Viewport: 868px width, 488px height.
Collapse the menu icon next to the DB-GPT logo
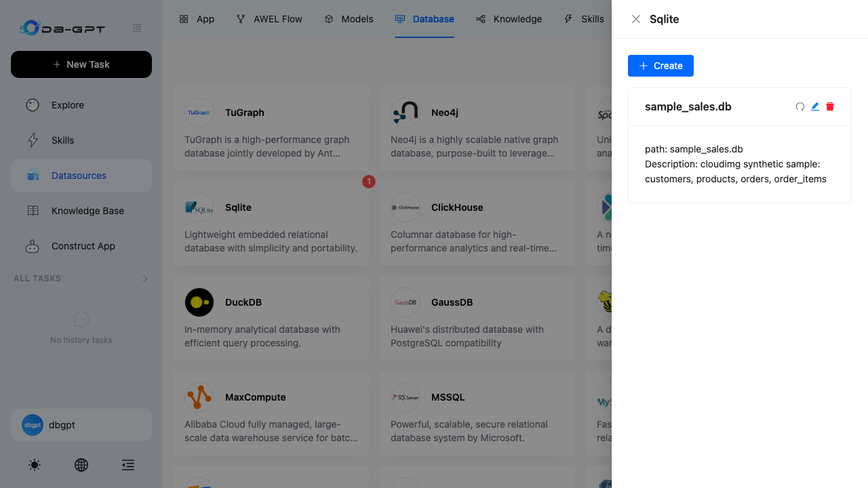137,28
